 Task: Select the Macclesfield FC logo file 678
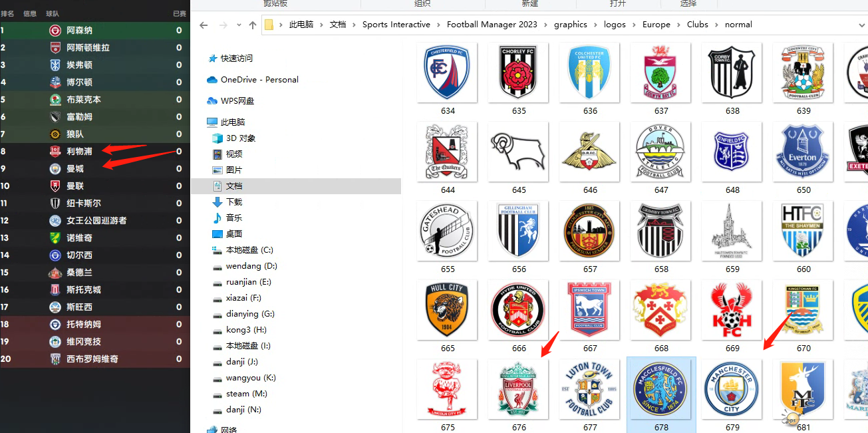pos(661,389)
